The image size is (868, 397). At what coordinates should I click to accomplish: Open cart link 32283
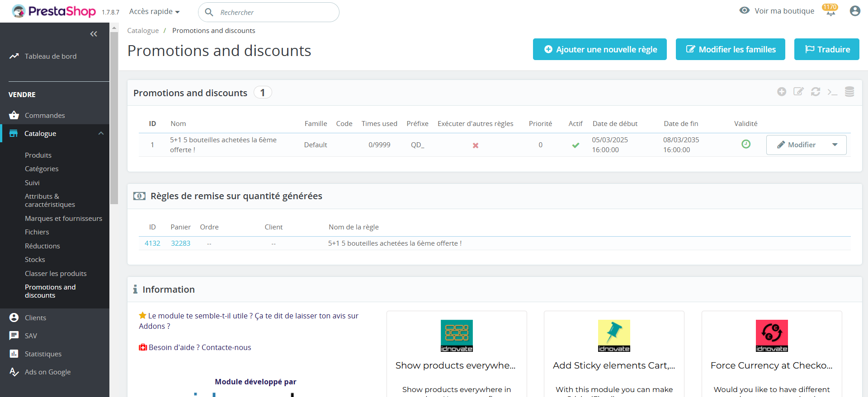pos(180,243)
